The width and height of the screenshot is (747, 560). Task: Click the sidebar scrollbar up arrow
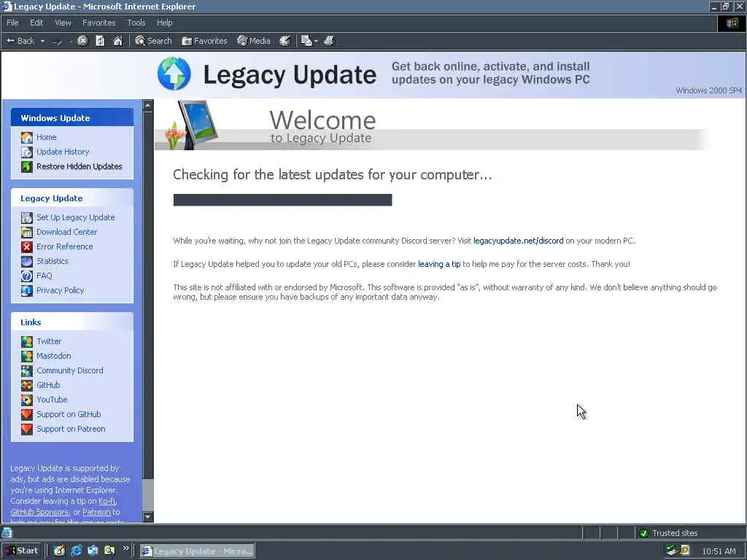pyautogui.click(x=147, y=105)
